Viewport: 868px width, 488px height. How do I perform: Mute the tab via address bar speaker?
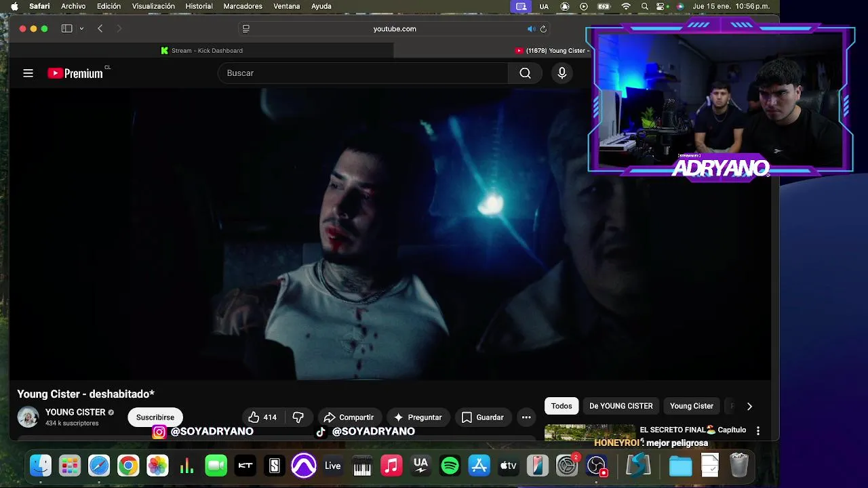(x=531, y=28)
